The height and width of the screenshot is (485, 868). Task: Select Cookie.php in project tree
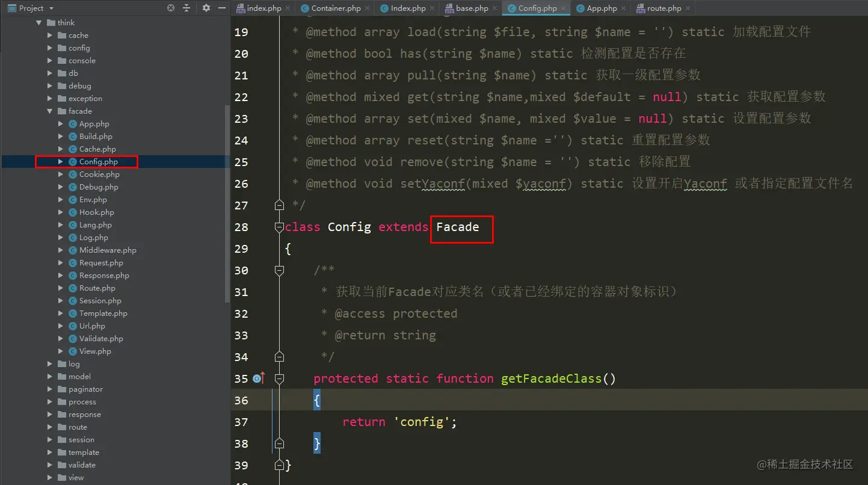[99, 175]
